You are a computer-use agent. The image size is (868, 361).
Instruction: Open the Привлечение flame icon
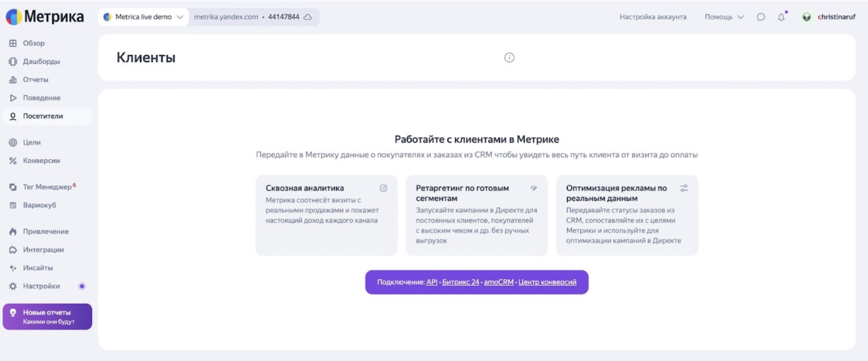click(x=12, y=231)
